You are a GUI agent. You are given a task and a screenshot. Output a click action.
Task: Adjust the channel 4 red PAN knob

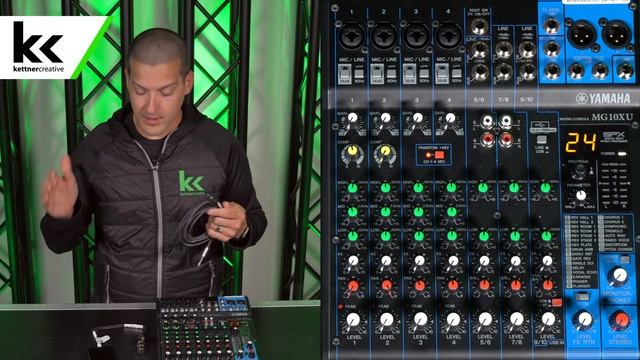(x=452, y=285)
